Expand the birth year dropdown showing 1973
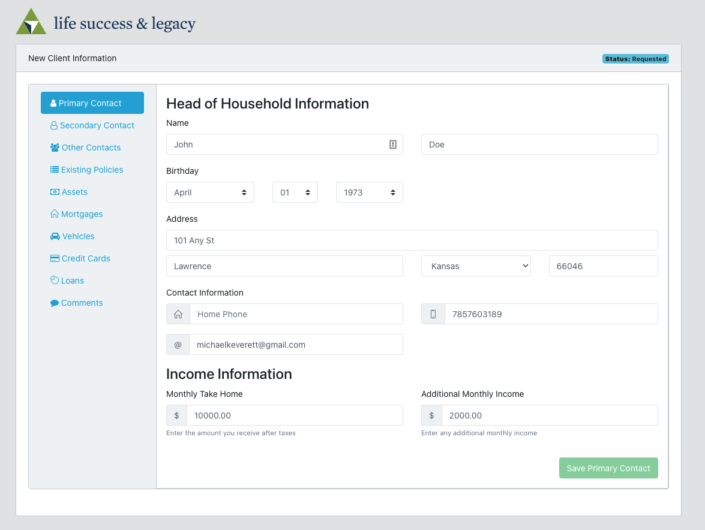 pyautogui.click(x=369, y=192)
